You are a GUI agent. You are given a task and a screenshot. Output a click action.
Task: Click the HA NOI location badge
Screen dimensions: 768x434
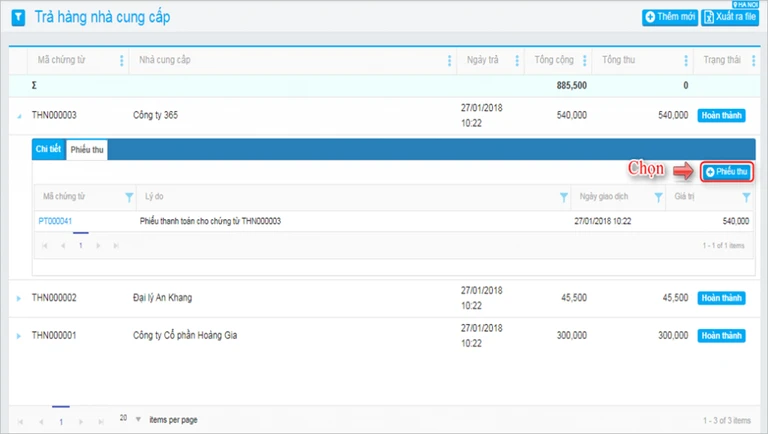click(x=745, y=4)
